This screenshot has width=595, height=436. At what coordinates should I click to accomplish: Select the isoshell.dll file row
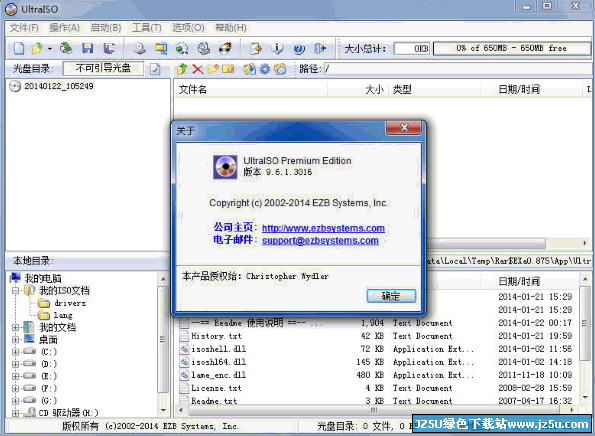click(x=378, y=349)
